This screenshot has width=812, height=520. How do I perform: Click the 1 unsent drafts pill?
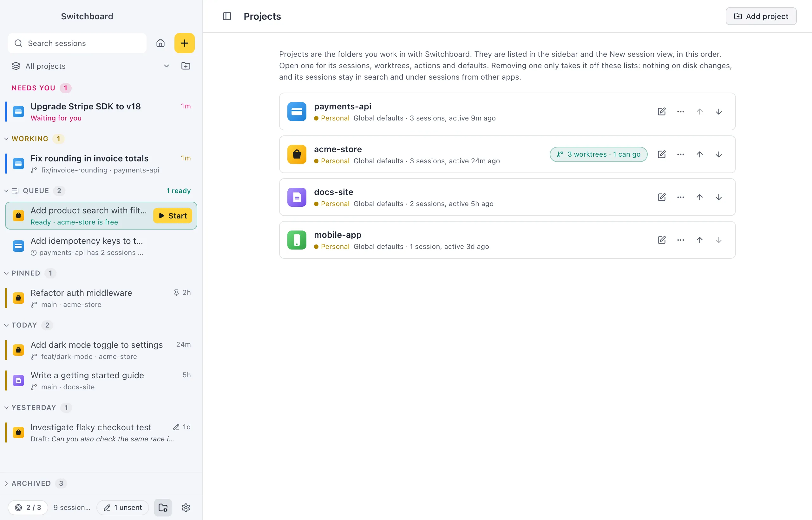[x=123, y=508]
